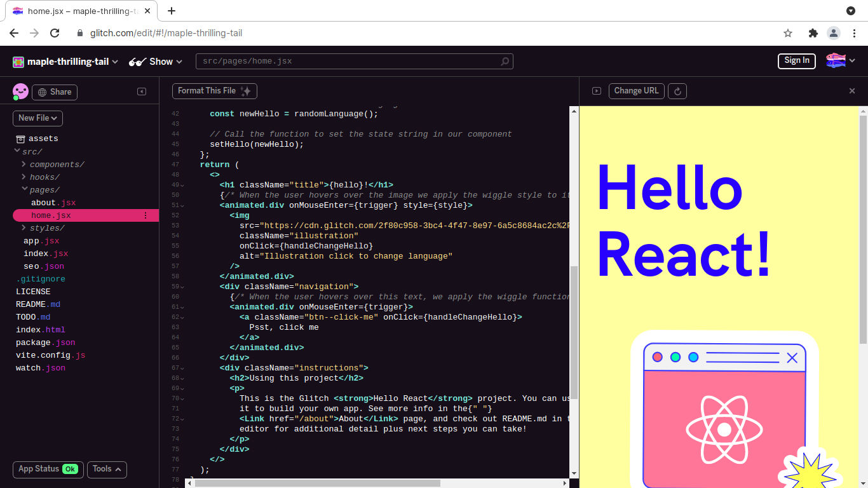Open the .gitignore file
The width and height of the screenshot is (868, 488).
tap(41, 279)
